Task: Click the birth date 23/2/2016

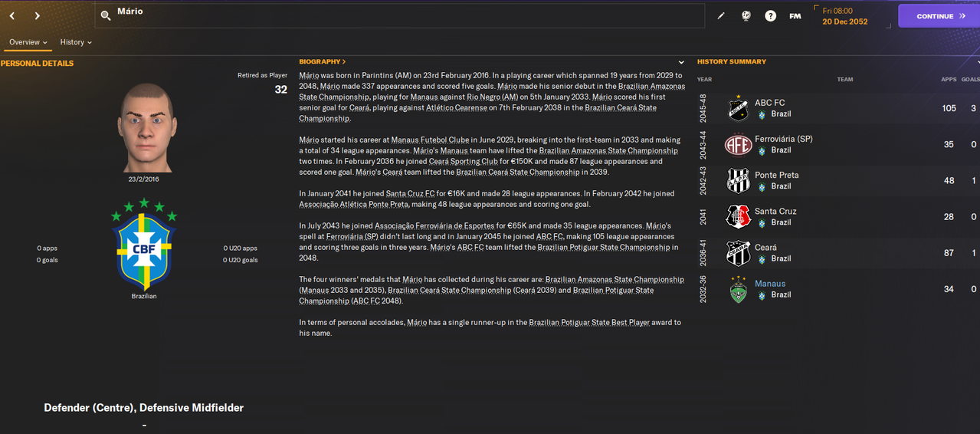Action: pos(144,181)
